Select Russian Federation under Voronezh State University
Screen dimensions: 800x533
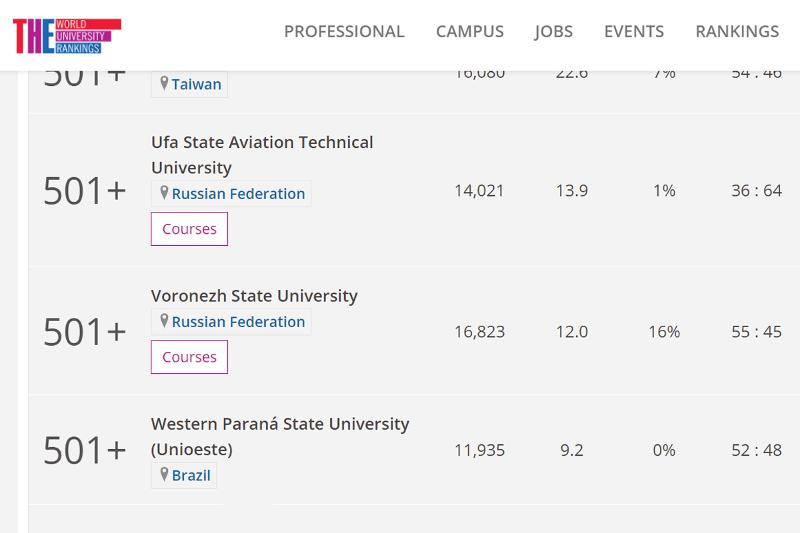tap(238, 322)
